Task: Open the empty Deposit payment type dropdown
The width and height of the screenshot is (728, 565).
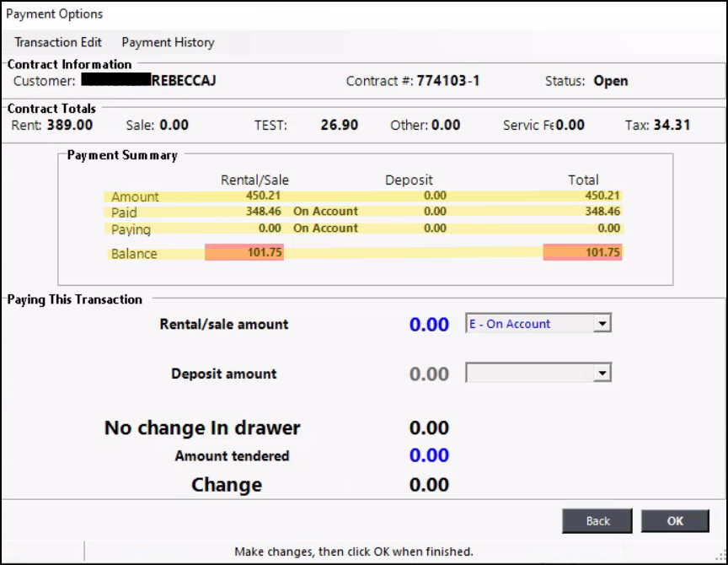Action: (602, 374)
